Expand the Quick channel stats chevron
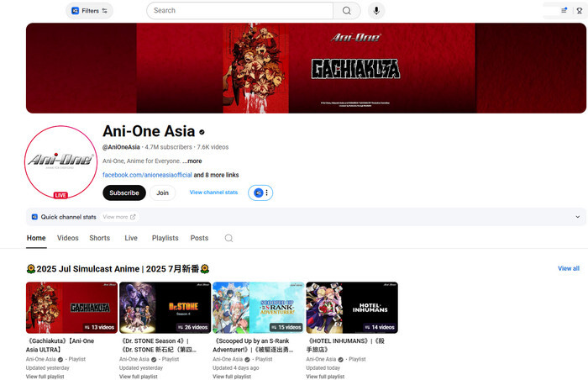This screenshot has height=380, width=588. pyautogui.click(x=578, y=217)
